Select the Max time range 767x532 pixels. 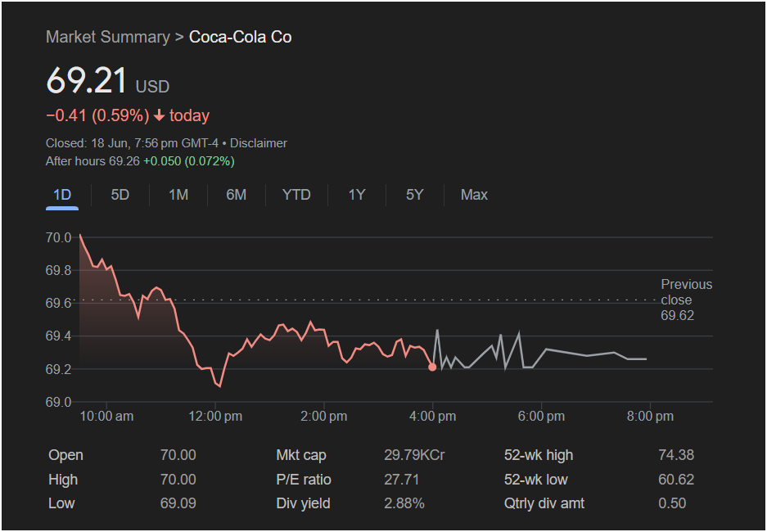pyautogui.click(x=474, y=195)
